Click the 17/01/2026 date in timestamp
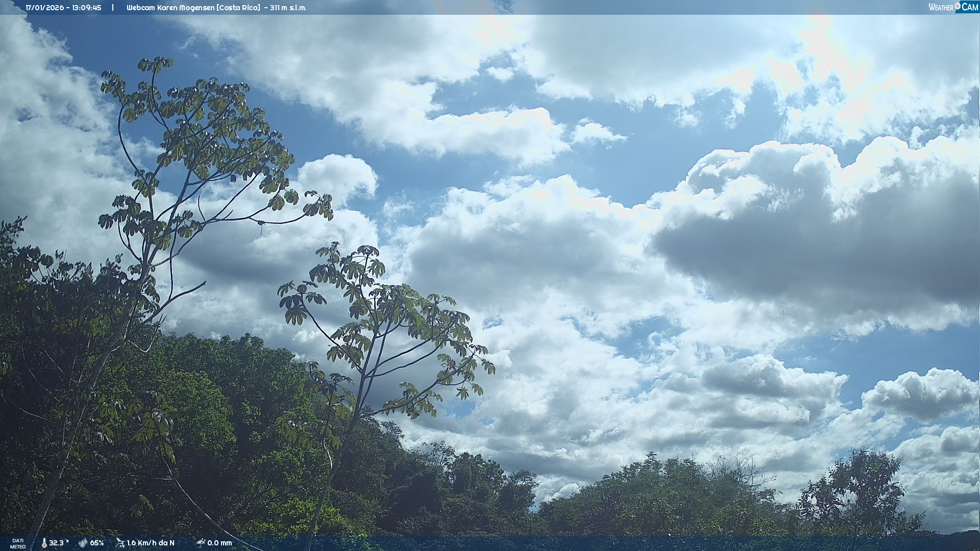Screen dimensions: 980x551 (44, 8)
